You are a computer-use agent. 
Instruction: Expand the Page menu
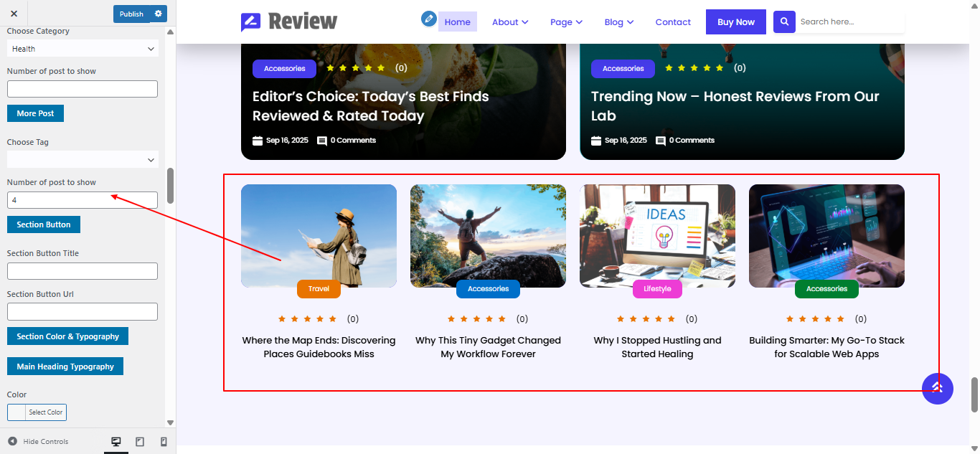click(566, 22)
